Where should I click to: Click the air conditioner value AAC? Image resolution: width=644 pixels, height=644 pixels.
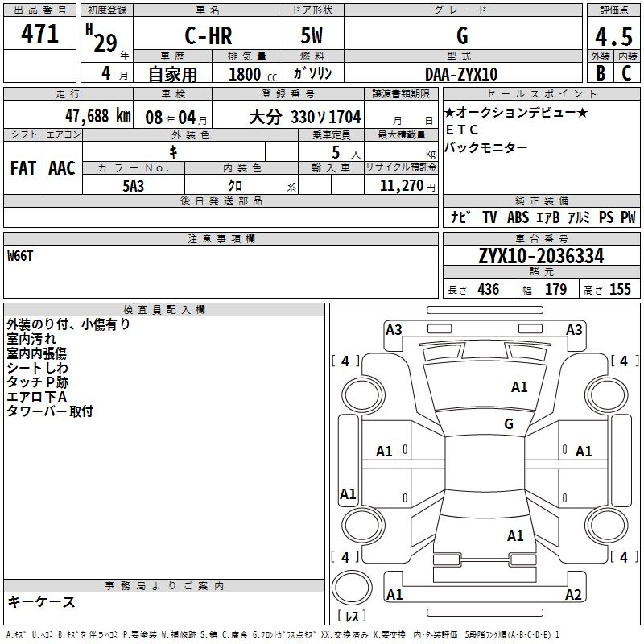(62, 168)
